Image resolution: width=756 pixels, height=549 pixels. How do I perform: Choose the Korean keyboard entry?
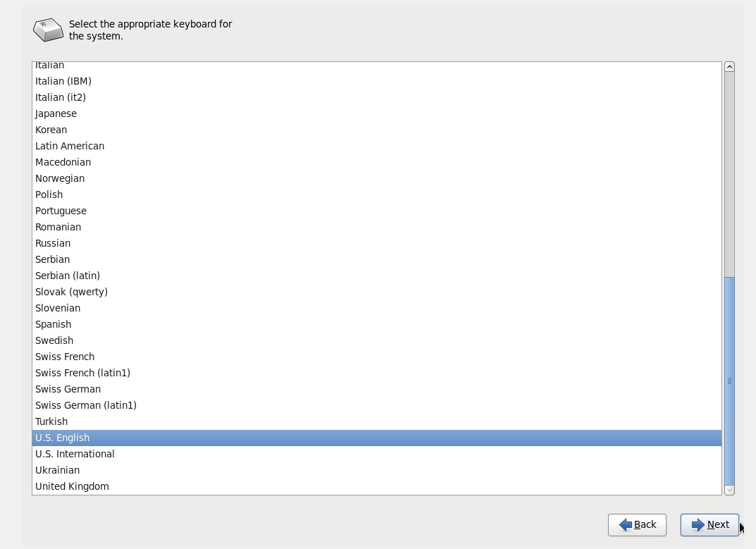coord(376,130)
